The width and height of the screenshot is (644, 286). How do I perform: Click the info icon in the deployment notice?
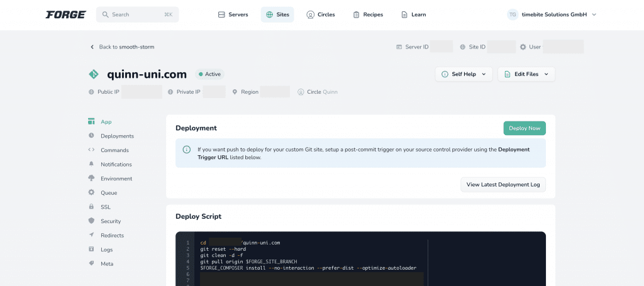click(186, 150)
